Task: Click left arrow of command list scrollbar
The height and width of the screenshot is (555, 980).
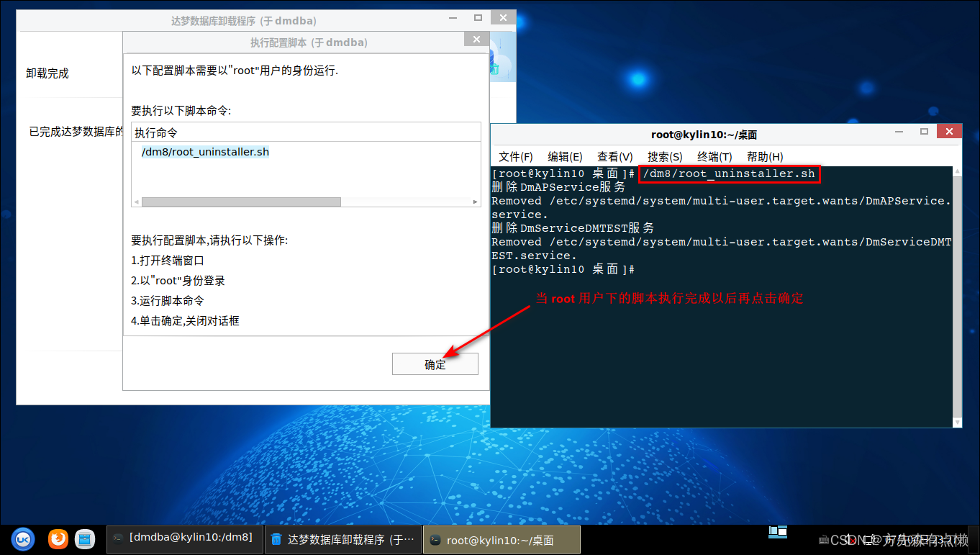Action: (x=136, y=202)
